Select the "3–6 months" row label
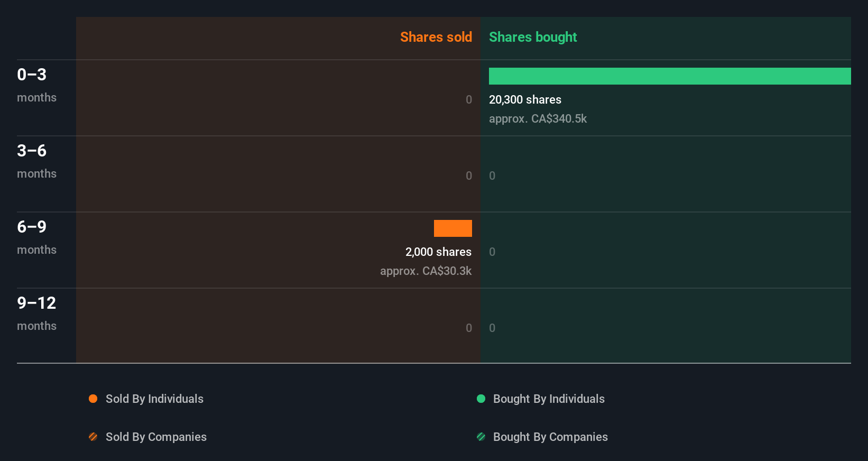868x461 pixels. click(x=36, y=161)
